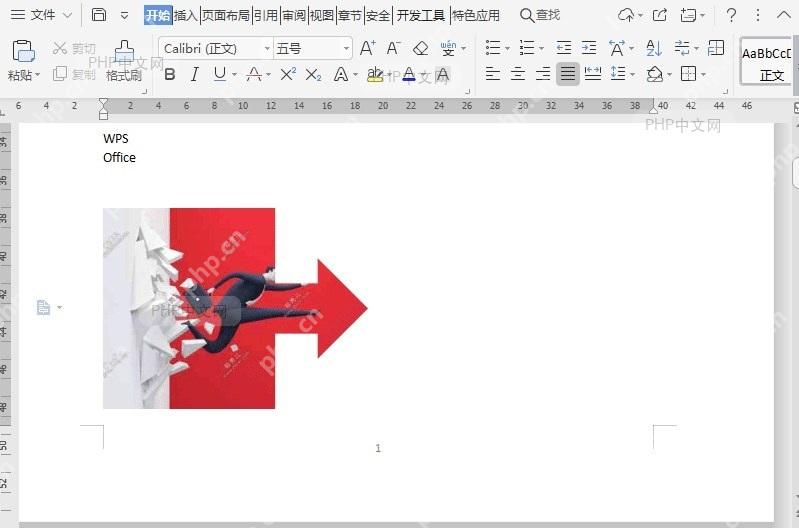Click the decrease indent icon
Viewport: 799px width, 528px height.
point(564,48)
